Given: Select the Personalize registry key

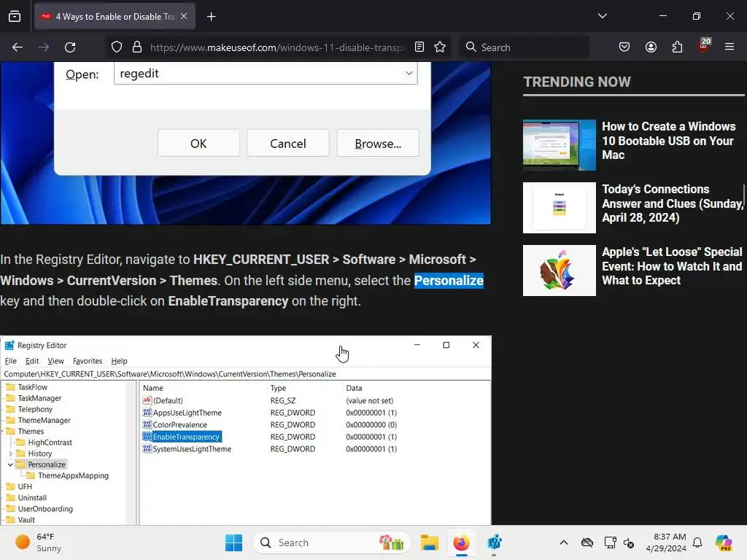Looking at the screenshot, I should coord(47,464).
